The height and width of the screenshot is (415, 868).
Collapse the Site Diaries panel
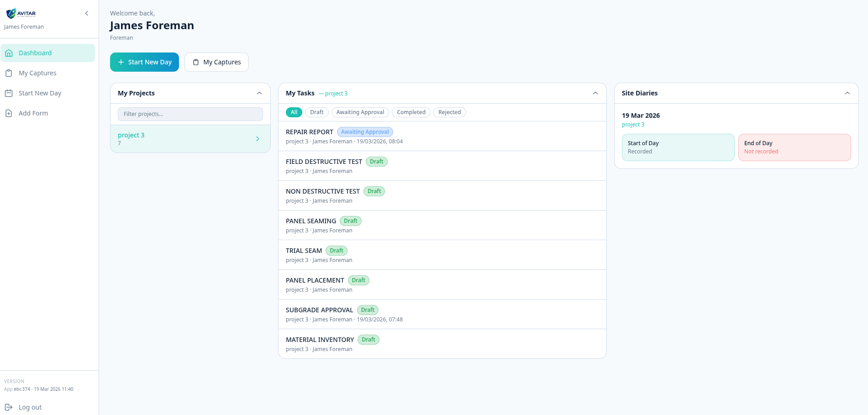[847, 93]
